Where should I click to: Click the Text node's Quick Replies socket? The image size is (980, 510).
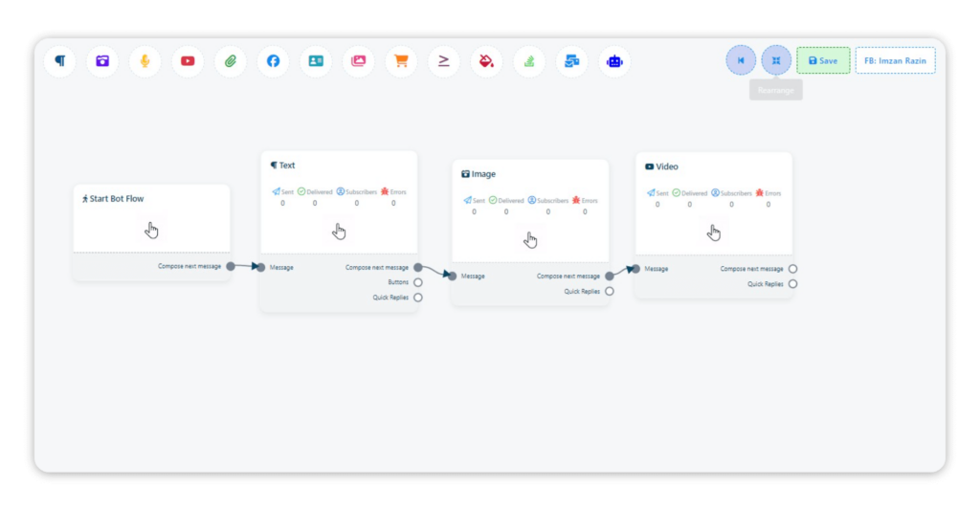click(418, 298)
